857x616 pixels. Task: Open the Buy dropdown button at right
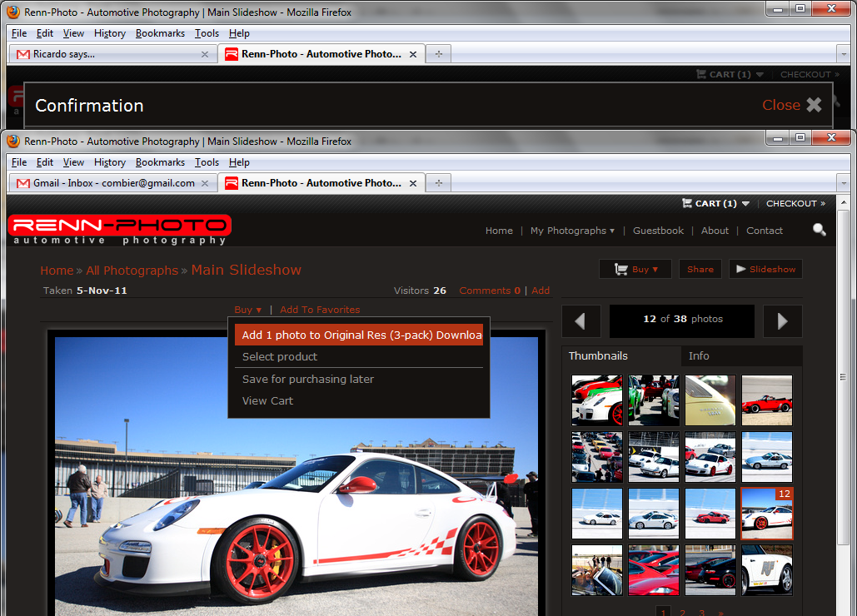click(635, 269)
